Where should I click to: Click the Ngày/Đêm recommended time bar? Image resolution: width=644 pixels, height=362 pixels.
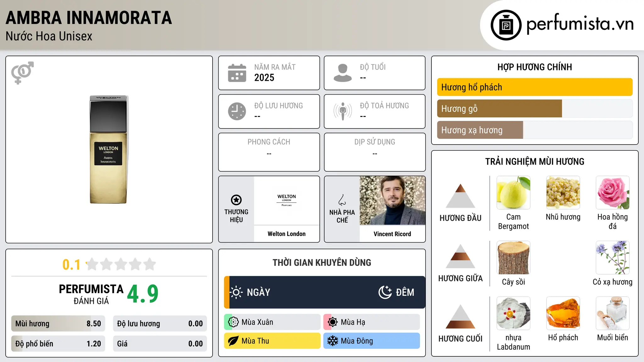(x=325, y=292)
